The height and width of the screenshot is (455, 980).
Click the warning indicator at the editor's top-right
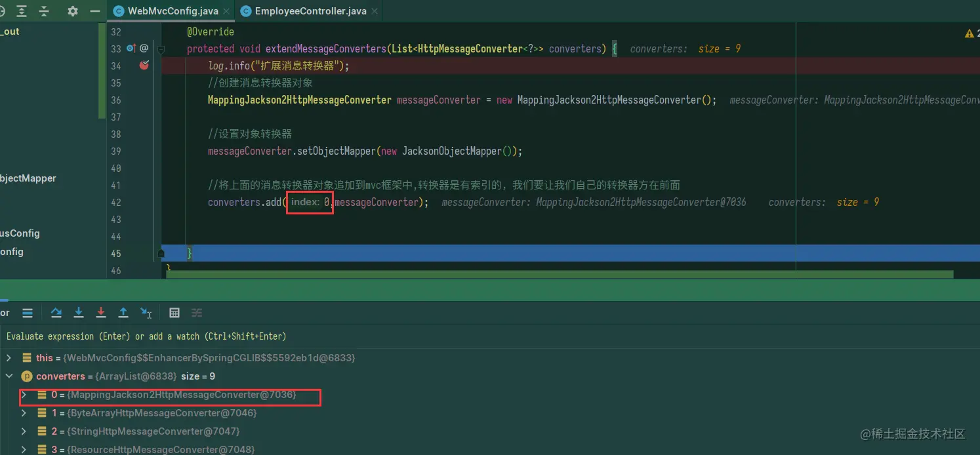972,33
